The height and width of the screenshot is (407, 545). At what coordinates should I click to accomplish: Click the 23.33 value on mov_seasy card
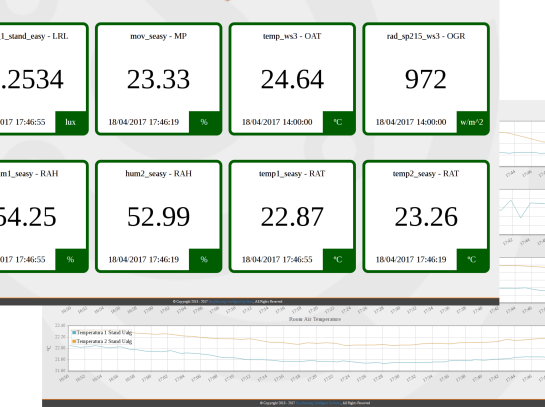158,80
